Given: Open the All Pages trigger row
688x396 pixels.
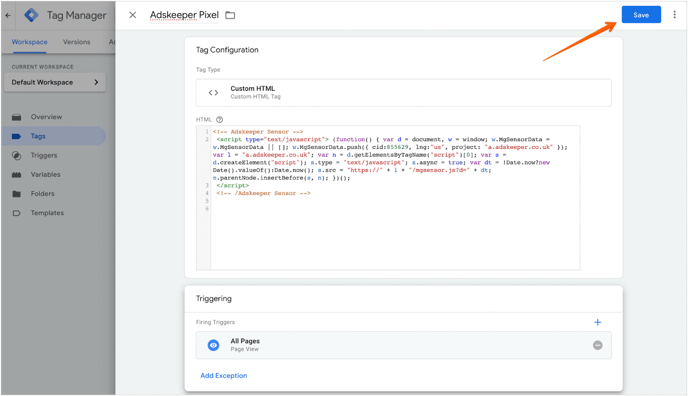Looking at the screenshot, I should point(403,345).
